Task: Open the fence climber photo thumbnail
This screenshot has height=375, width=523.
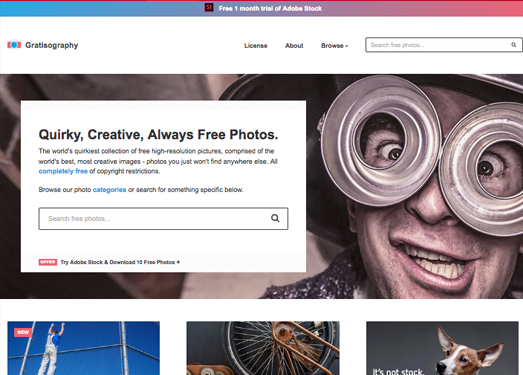Action: point(83,348)
